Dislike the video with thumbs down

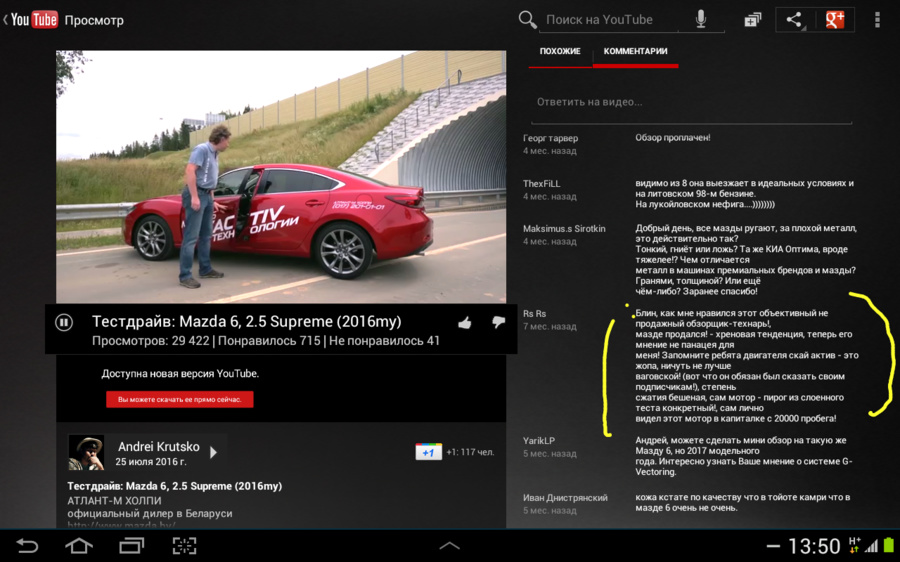(x=498, y=322)
